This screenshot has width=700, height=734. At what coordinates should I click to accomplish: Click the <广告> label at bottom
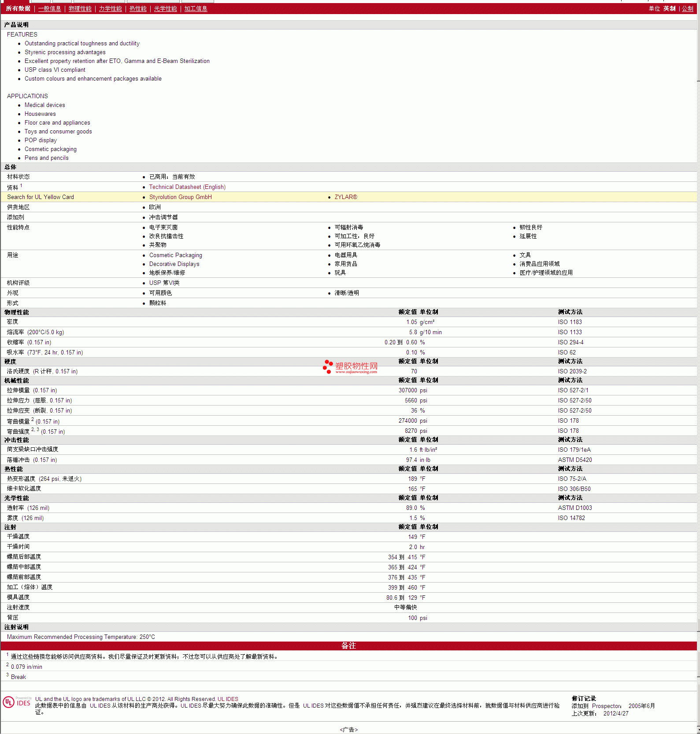coord(348,730)
